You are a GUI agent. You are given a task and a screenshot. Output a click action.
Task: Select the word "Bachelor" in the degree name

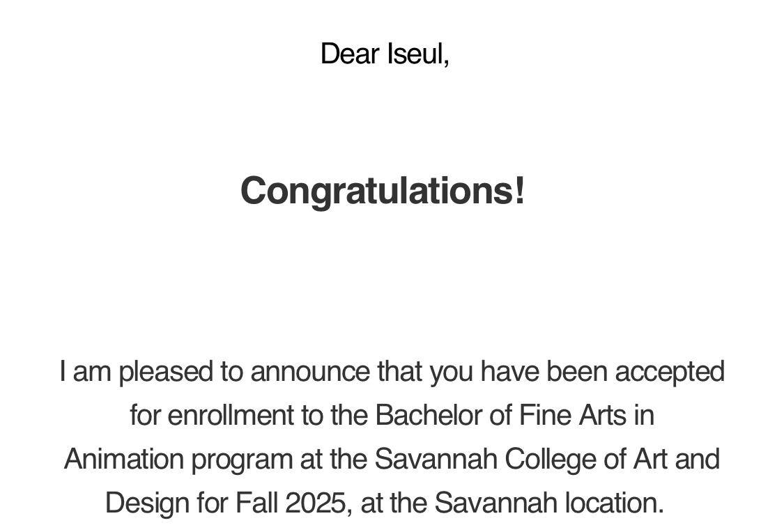point(429,415)
